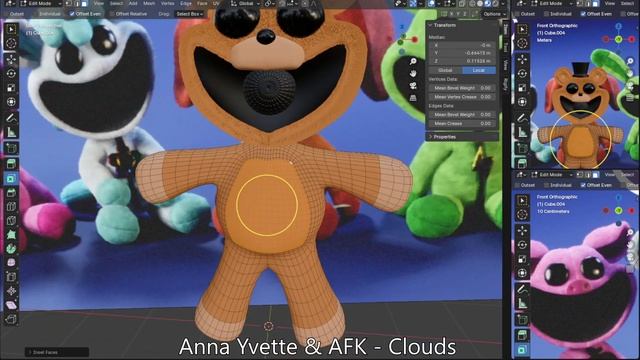The width and height of the screenshot is (640, 360).
Task: Select the Rotate tool in main viewport toolbar
Action: point(11,73)
